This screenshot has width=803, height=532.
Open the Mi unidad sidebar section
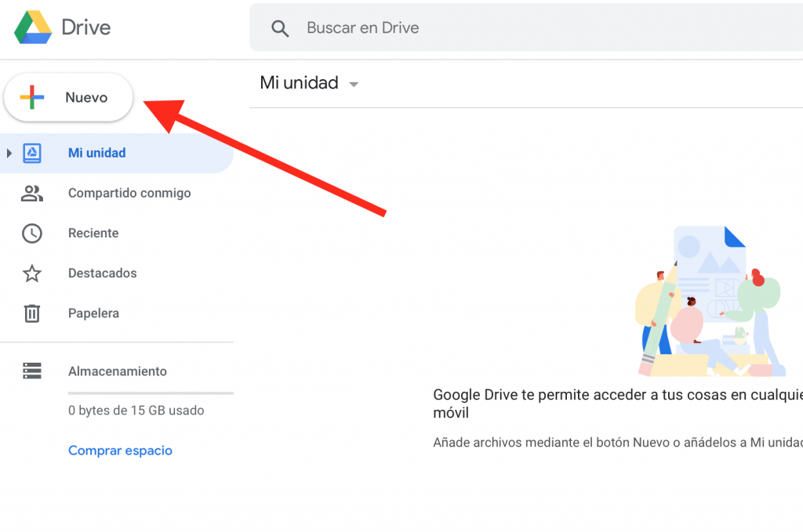[x=117, y=153]
